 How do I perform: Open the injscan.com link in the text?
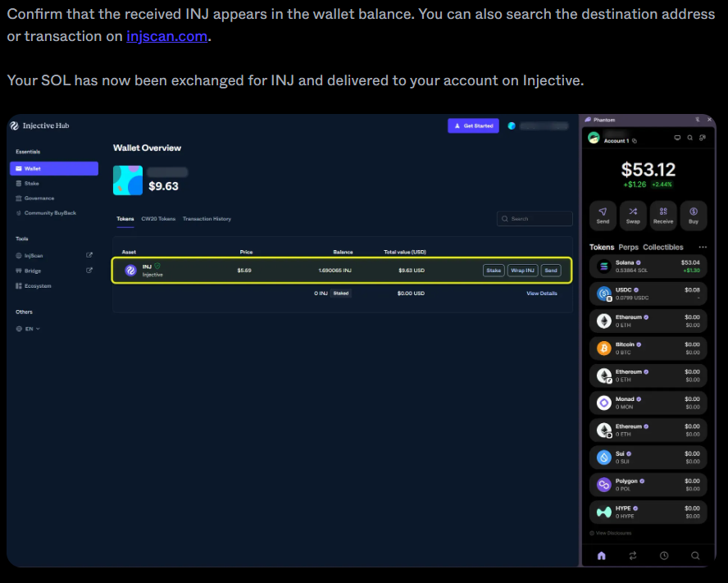pyautogui.click(x=166, y=36)
